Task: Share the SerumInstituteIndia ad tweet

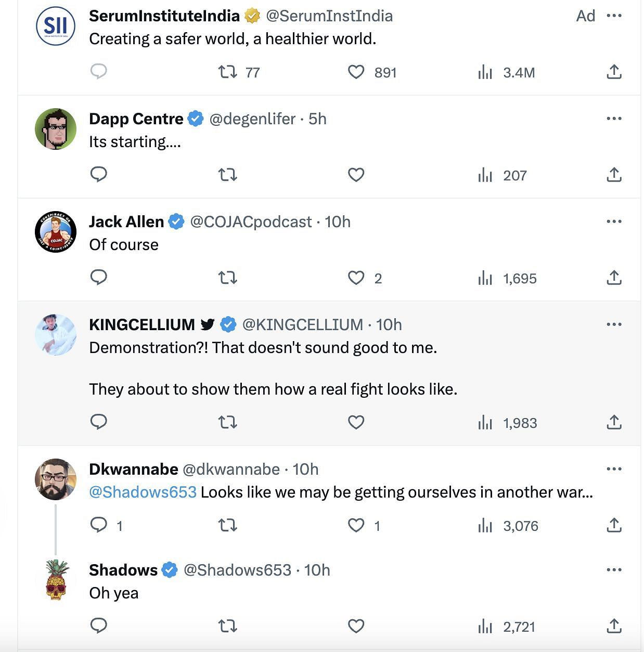Action: point(614,72)
